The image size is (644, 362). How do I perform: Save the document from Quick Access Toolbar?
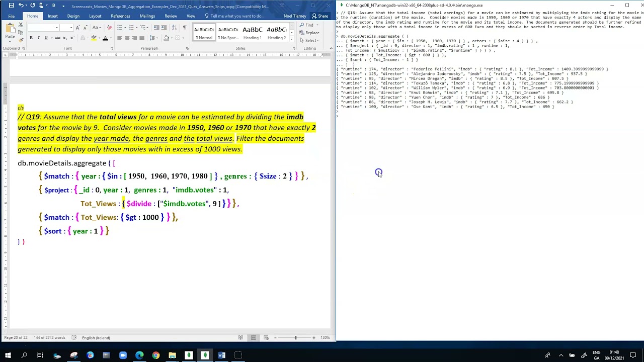(11, 6)
